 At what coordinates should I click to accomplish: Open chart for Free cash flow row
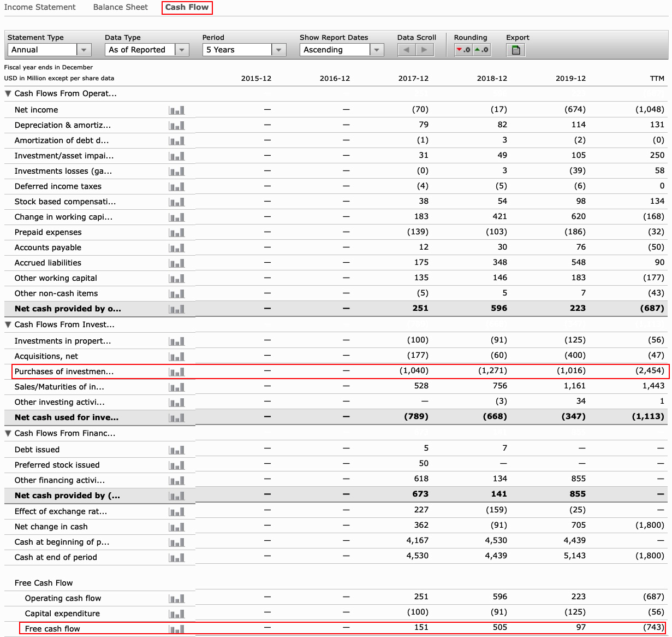177,629
